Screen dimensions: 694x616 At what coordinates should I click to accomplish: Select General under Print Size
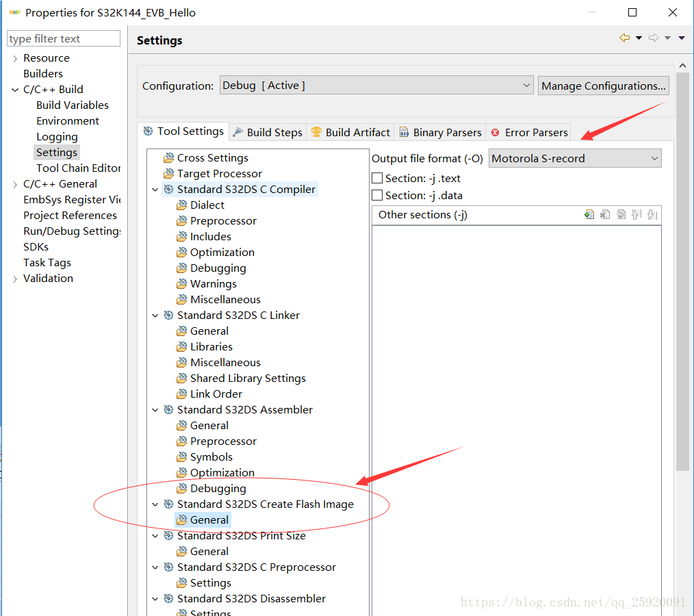pyautogui.click(x=209, y=552)
